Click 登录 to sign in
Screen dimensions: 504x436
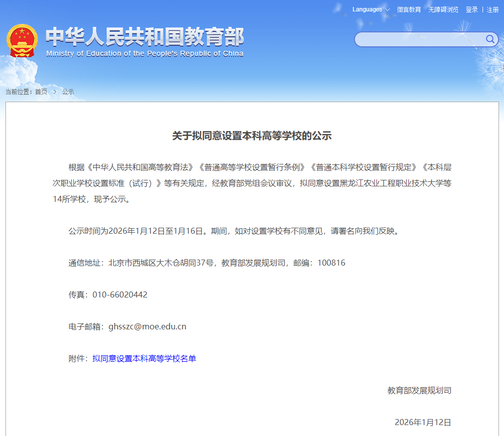[471, 9]
